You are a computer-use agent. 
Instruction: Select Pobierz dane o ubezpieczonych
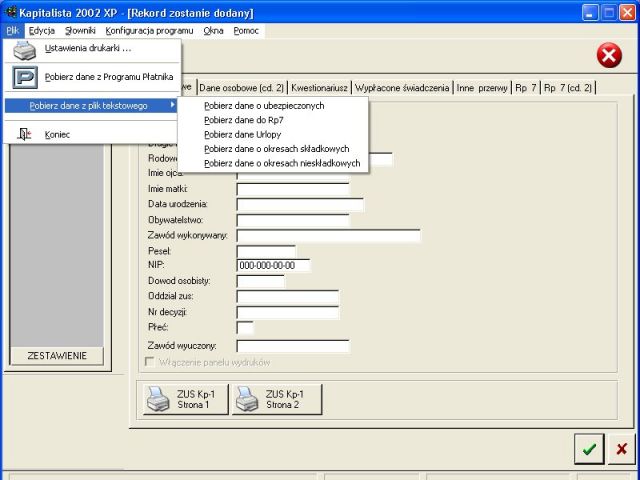click(x=264, y=105)
